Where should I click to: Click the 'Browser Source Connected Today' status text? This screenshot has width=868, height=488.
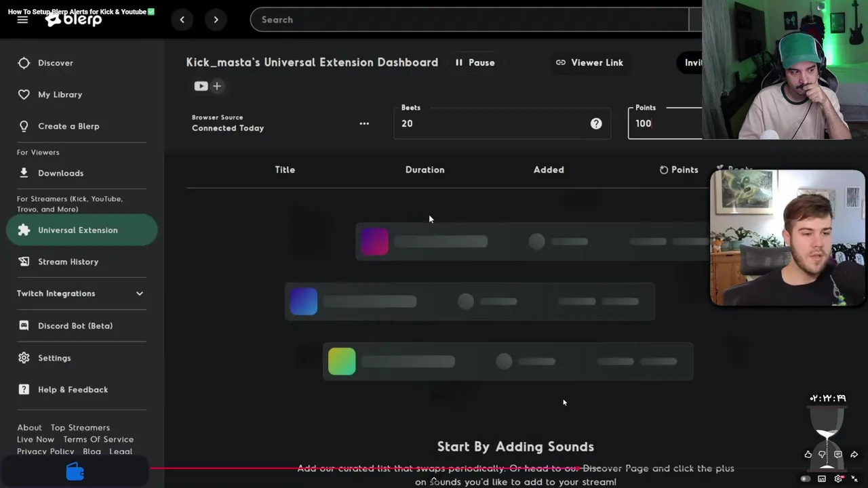point(228,123)
